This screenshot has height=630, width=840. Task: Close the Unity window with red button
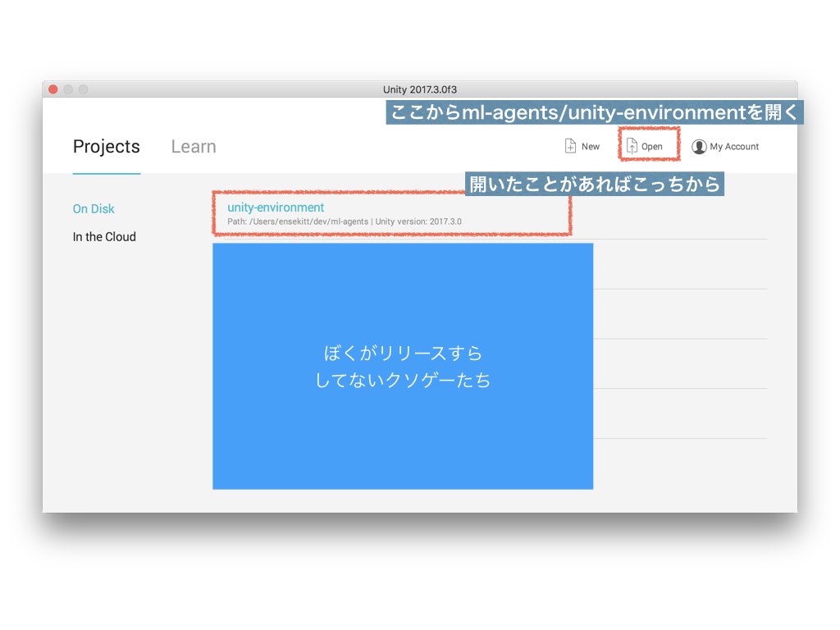point(53,89)
